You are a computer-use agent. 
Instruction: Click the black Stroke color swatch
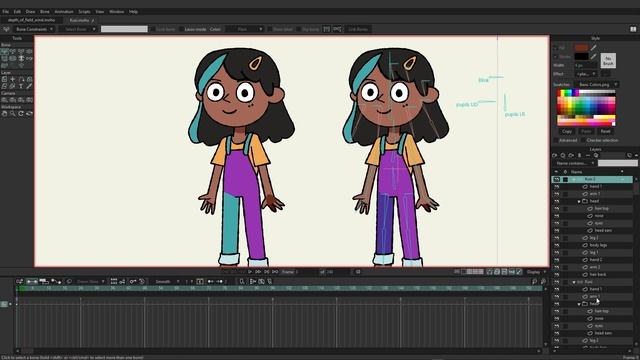coord(581,56)
